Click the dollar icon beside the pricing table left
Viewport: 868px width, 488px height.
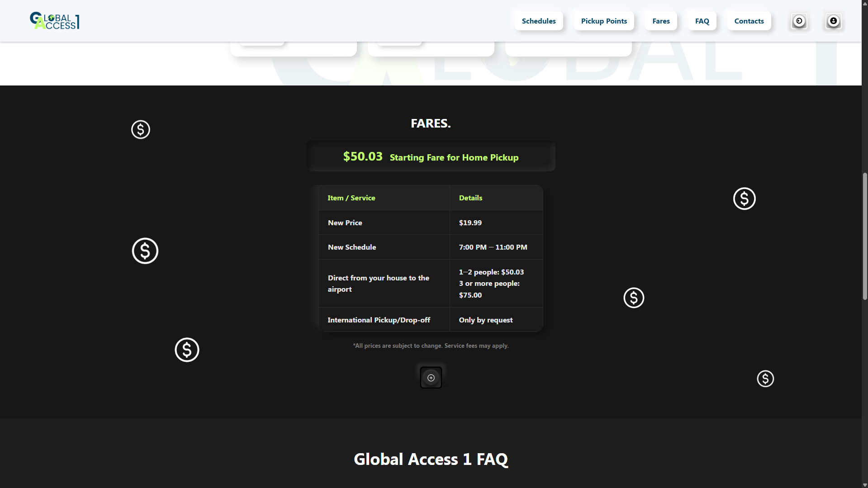coord(145,251)
